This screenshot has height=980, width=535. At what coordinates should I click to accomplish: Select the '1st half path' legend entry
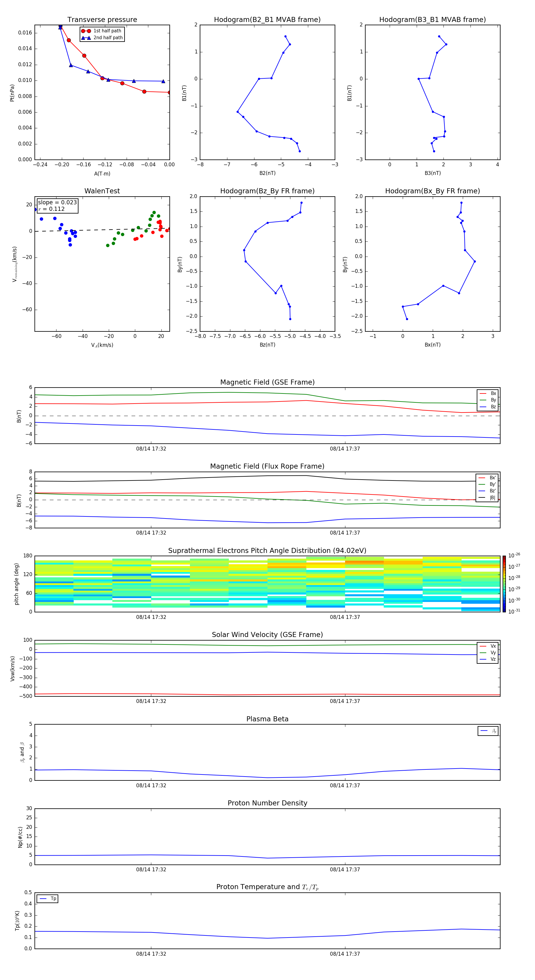point(102,31)
